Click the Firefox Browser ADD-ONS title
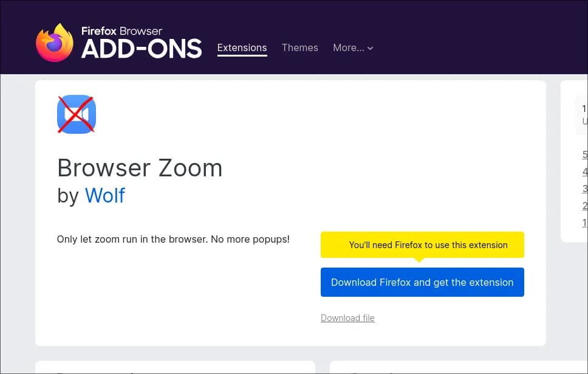 142,43
